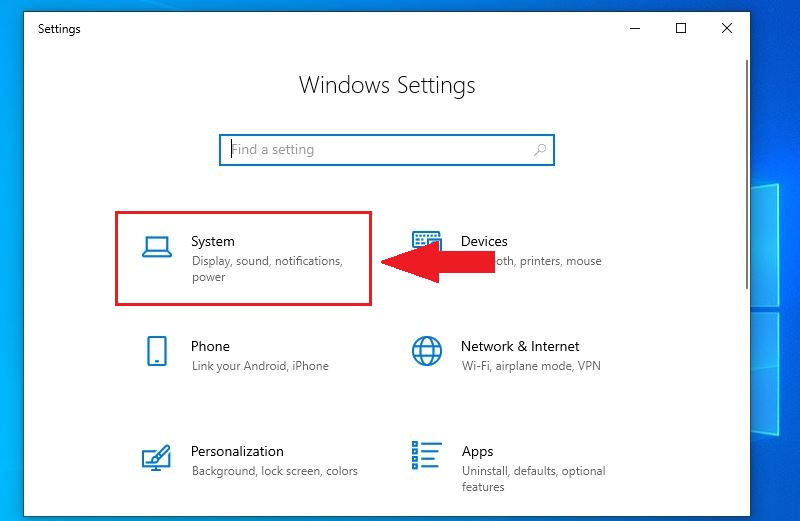This screenshot has width=800, height=521.
Task: Open the System settings label
Action: [x=213, y=241]
